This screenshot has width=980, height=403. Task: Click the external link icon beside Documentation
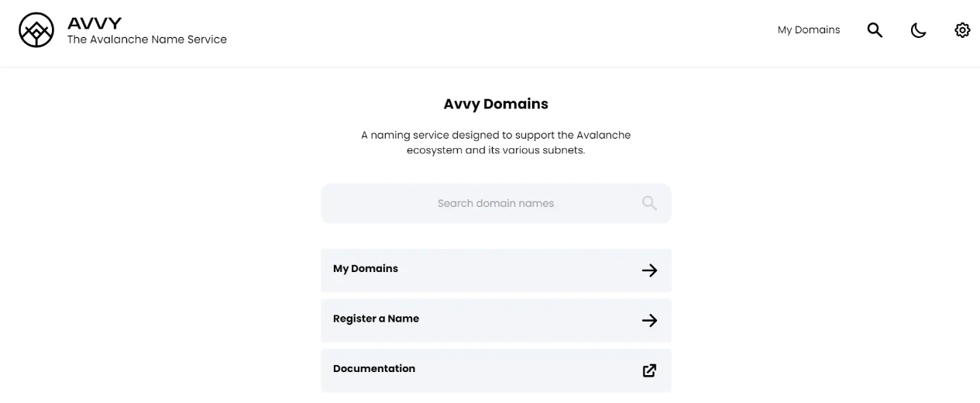[649, 370]
